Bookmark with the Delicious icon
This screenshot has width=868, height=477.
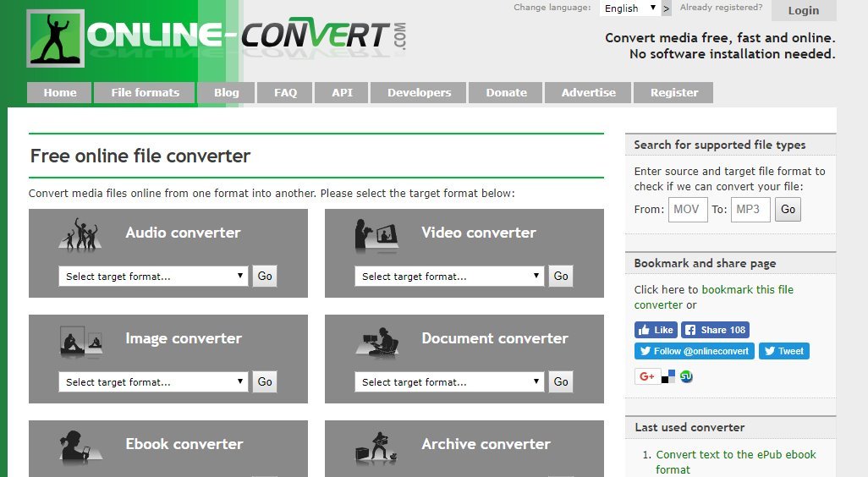pyautogui.click(x=668, y=376)
